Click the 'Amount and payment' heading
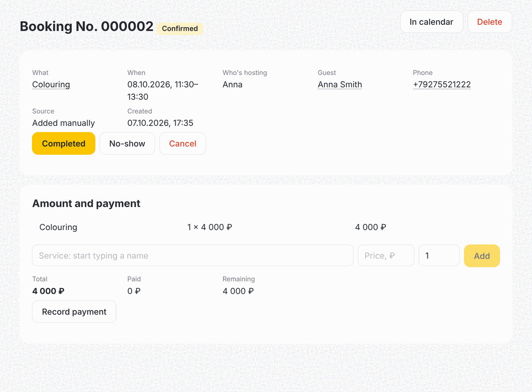 coord(86,204)
